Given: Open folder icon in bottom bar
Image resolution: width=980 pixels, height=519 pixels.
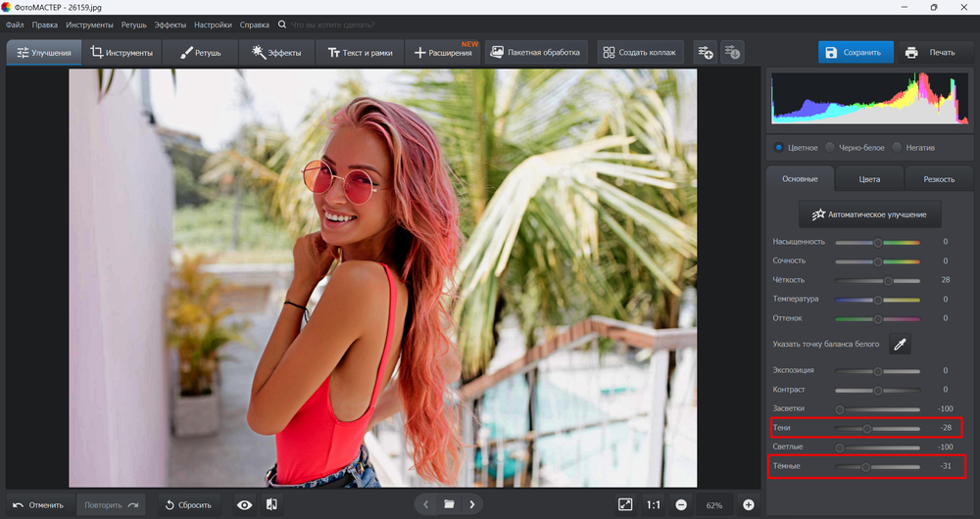Looking at the screenshot, I should click(x=449, y=504).
